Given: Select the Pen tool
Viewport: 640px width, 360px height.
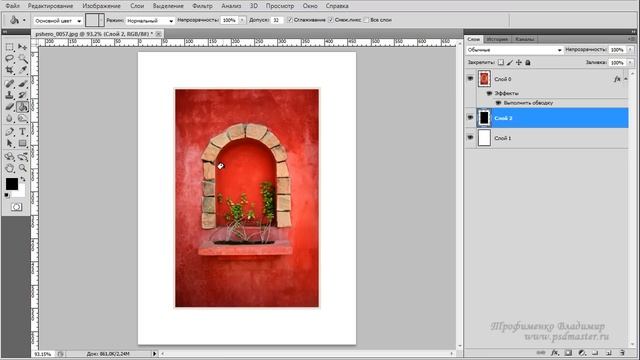Looking at the screenshot, I should (x=9, y=132).
